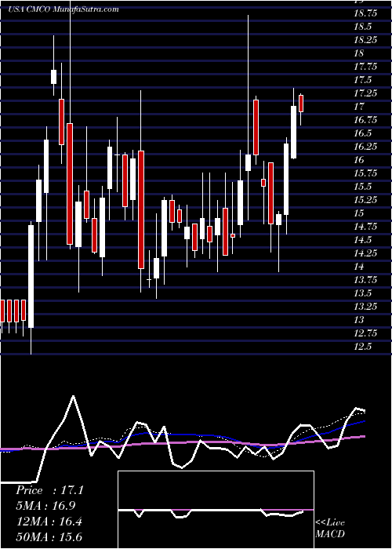Image resolution: width=392 pixels, height=549 pixels.
Task: Select the 13.25 price axis label
Action: point(366,306)
